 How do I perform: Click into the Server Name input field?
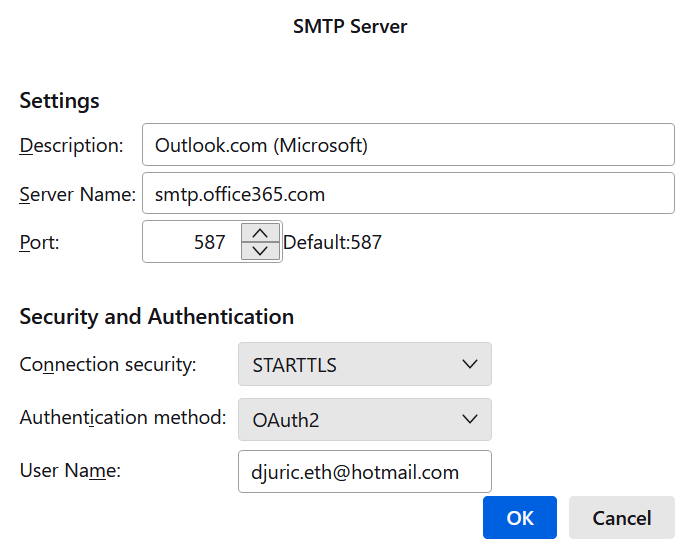[x=408, y=194]
